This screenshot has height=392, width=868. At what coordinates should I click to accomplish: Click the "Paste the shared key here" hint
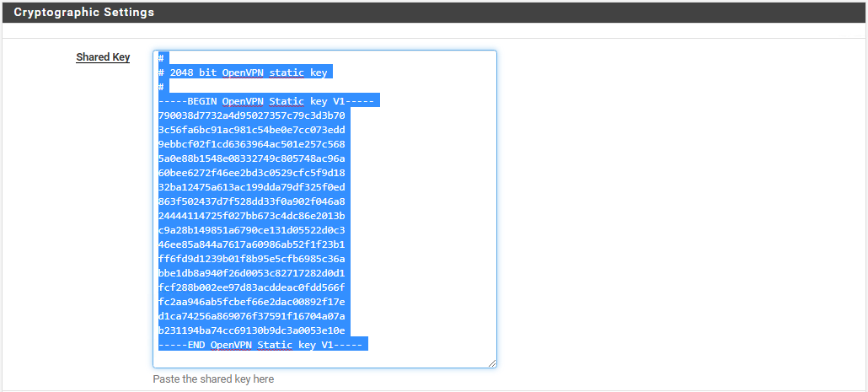click(213, 379)
